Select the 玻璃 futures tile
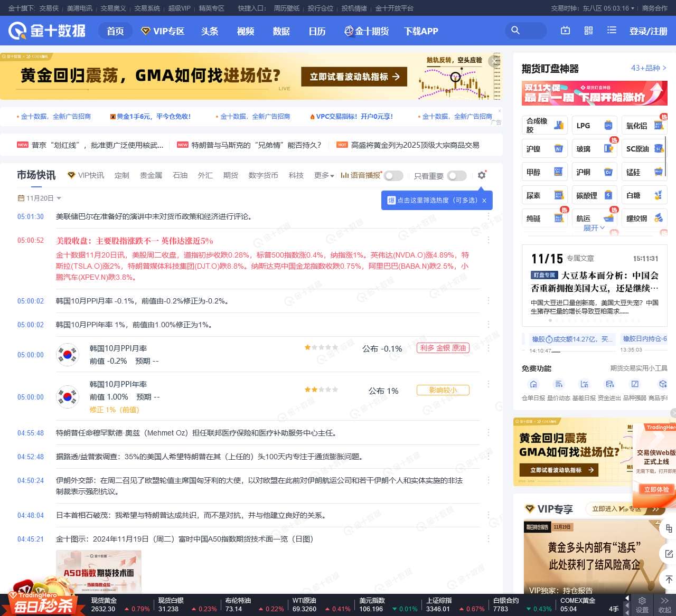Screen dimensions: 676x616 point(594,149)
